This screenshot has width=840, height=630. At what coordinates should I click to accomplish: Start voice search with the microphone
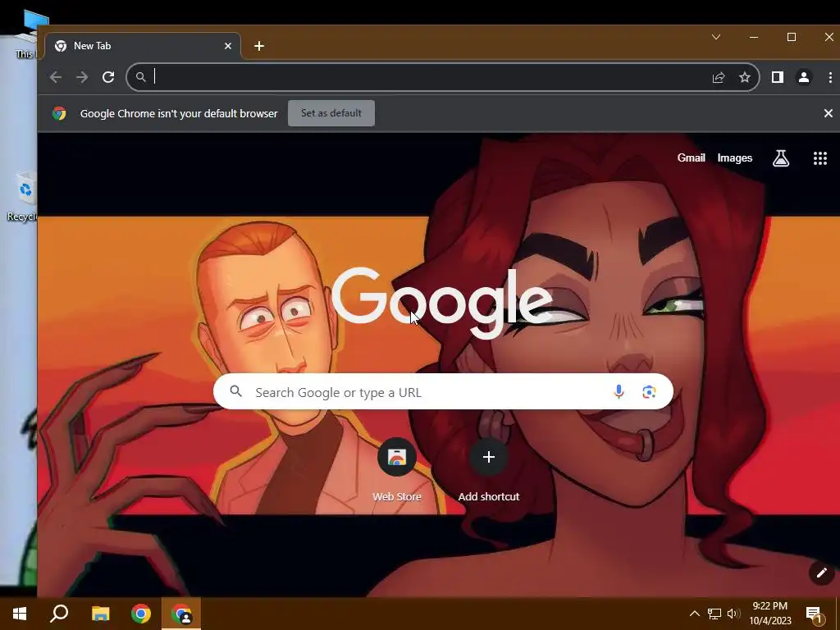[619, 391]
